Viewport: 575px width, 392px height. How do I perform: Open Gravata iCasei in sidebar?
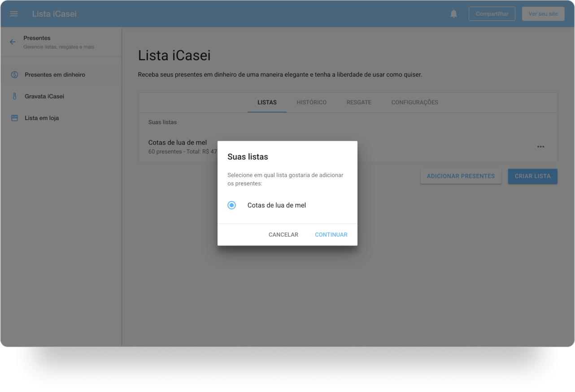coord(61,96)
